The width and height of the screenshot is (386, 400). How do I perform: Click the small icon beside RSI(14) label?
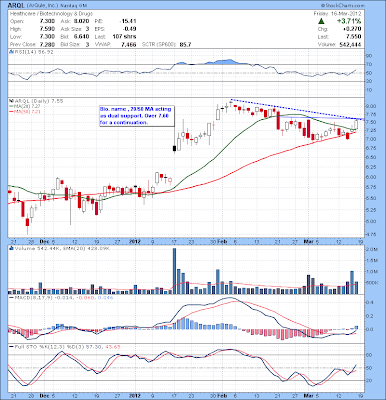[x=10, y=52]
